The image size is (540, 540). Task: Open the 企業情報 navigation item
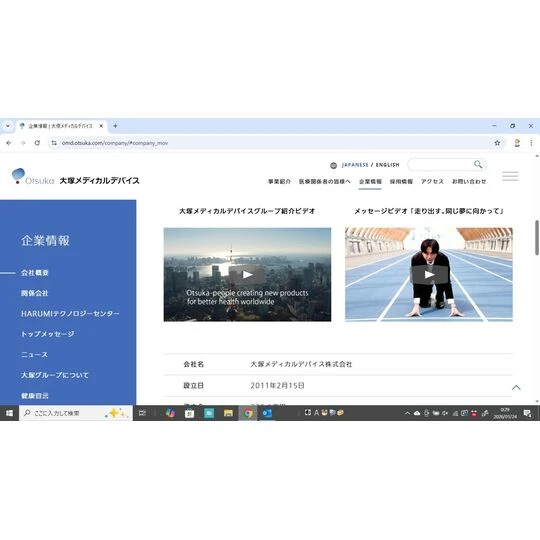pos(370,181)
